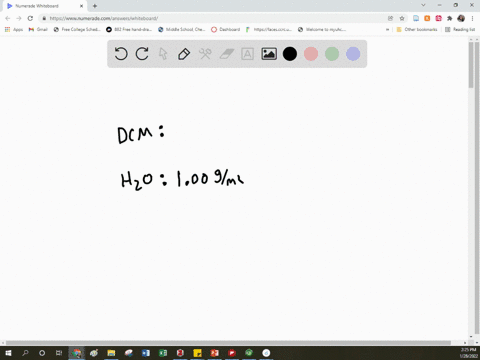Choose the black pen color
Image resolution: width=480 pixels, height=360 pixels.
290,54
